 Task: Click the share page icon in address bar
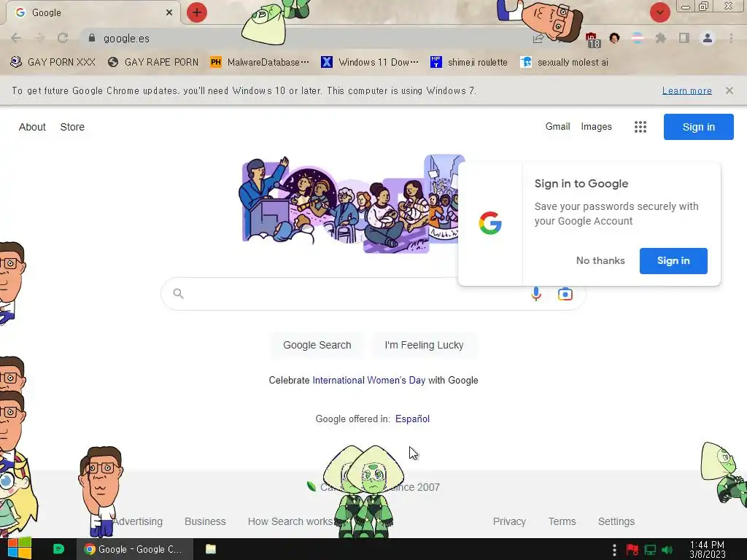click(538, 38)
